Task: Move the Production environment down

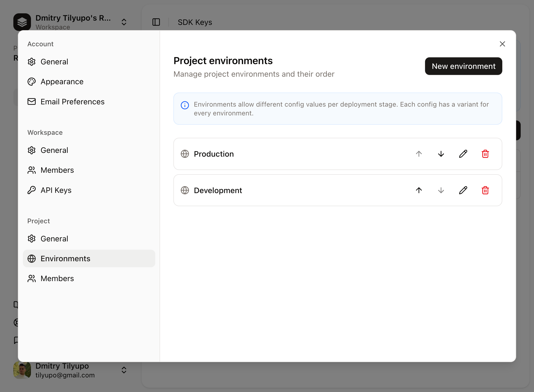Action: coord(441,154)
